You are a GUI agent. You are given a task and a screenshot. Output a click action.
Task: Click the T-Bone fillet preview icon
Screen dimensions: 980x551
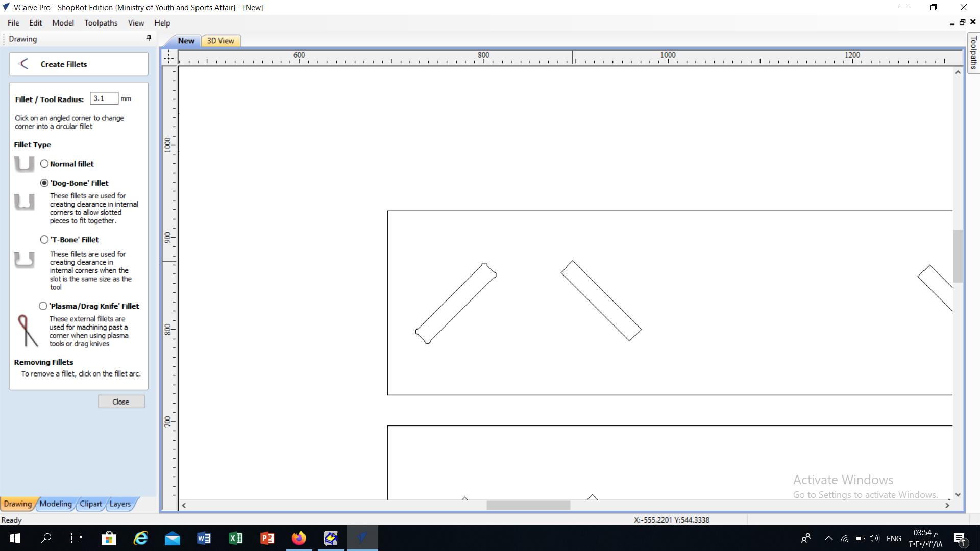click(24, 260)
